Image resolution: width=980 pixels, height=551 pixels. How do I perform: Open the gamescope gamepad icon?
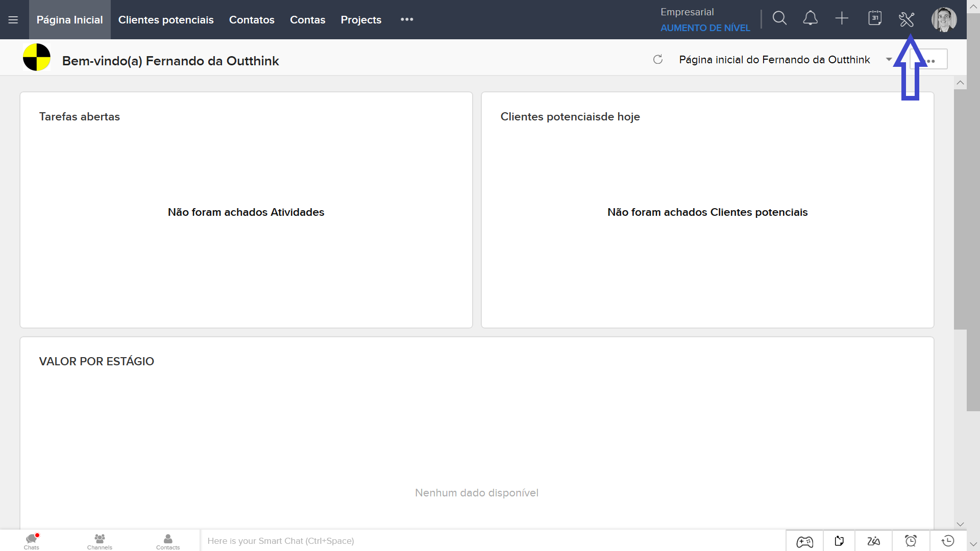coord(805,541)
